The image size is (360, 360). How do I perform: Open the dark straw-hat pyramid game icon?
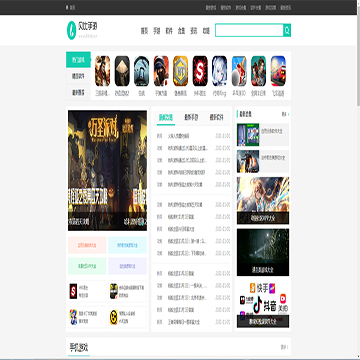(122, 71)
